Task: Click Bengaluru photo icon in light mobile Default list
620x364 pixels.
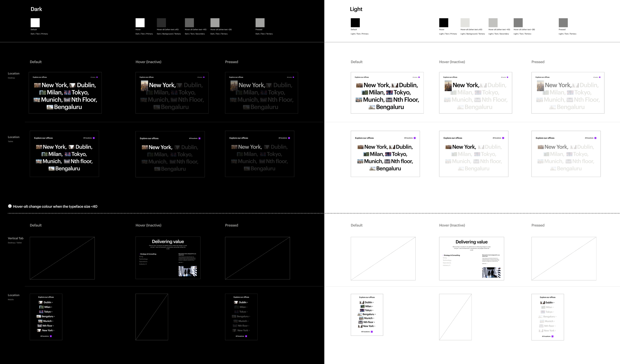Action: (x=360, y=314)
